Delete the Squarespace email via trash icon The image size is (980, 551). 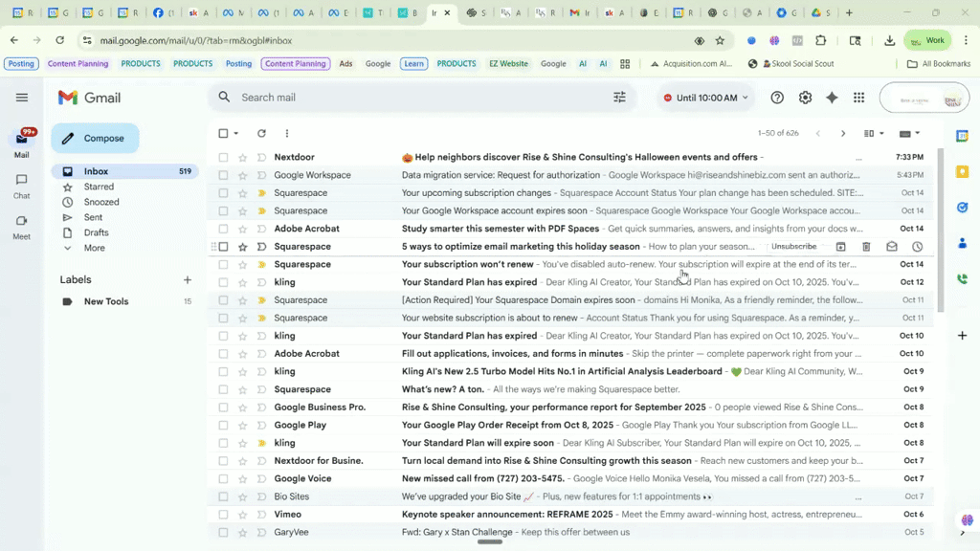coord(866,246)
